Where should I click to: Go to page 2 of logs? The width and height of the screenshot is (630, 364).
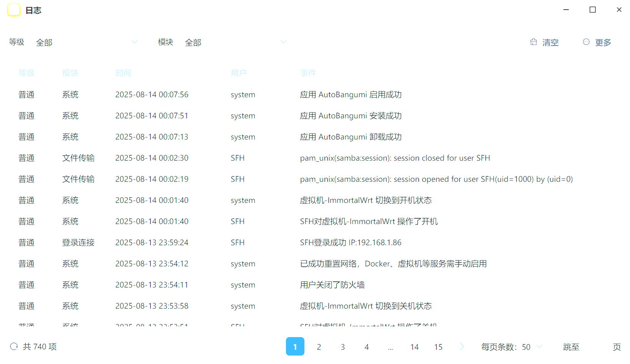[x=319, y=347]
